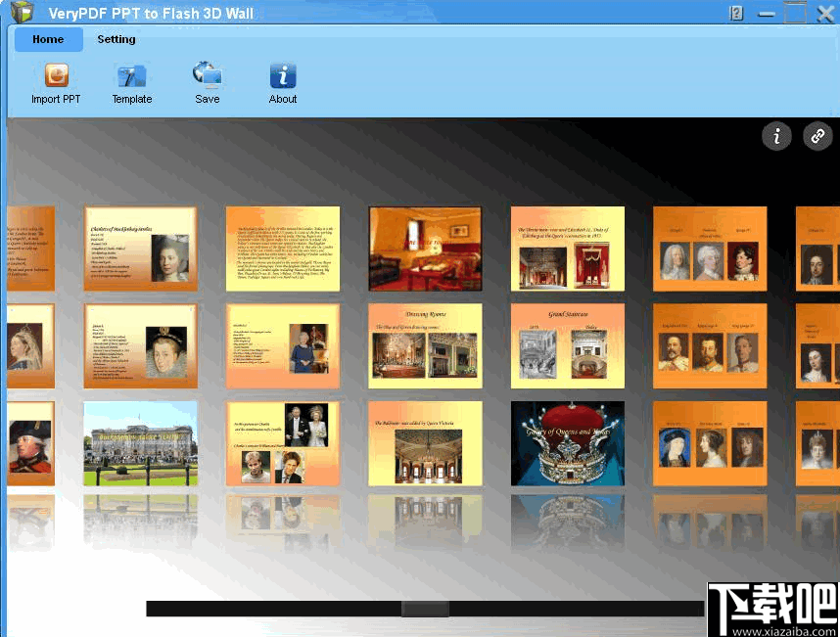This screenshot has width=840, height=637.
Task: Select the Ballroom added by Queen Victoria slide
Action: tap(425, 443)
